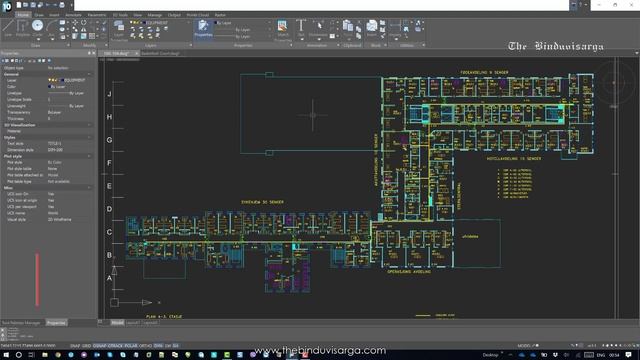Select the Properties tab at palette bottom
The width and height of the screenshot is (640, 360).
56,323
